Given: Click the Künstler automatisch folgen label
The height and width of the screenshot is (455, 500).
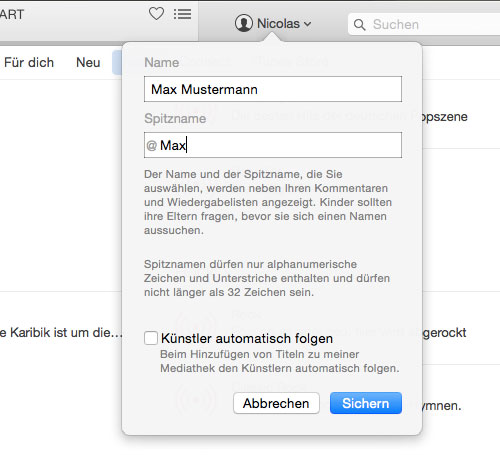Looking at the screenshot, I should (x=247, y=338).
